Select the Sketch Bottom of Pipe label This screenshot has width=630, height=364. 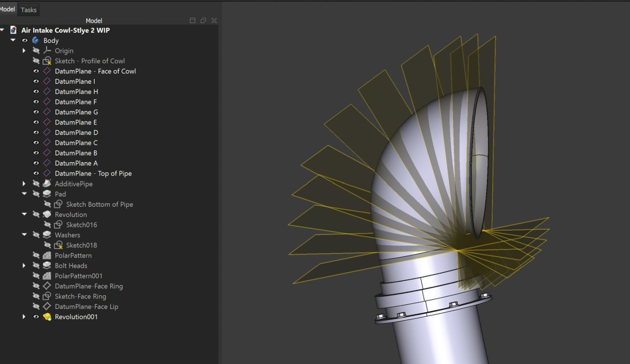99,204
